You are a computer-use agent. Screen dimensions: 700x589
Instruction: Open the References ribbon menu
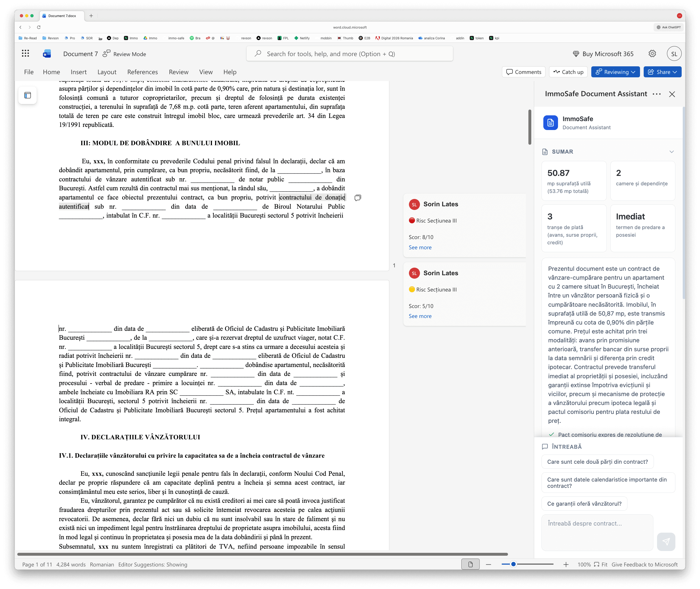point(143,72)
